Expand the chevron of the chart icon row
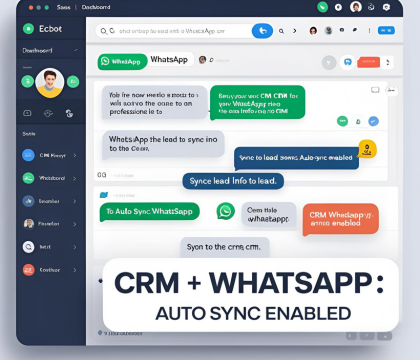420x360 pixels. [x=75, y=201]
